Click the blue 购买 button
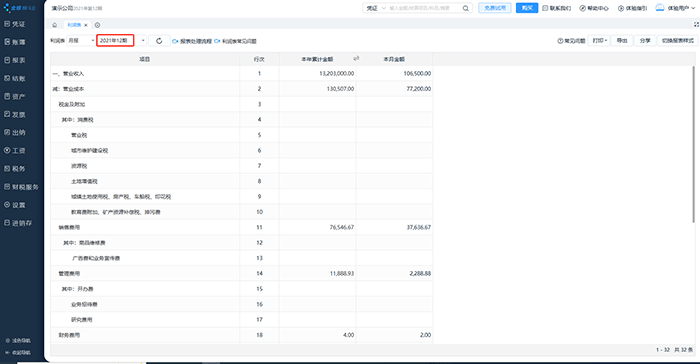This screenshot has width=700, height=364. click(x=527, y=8)
